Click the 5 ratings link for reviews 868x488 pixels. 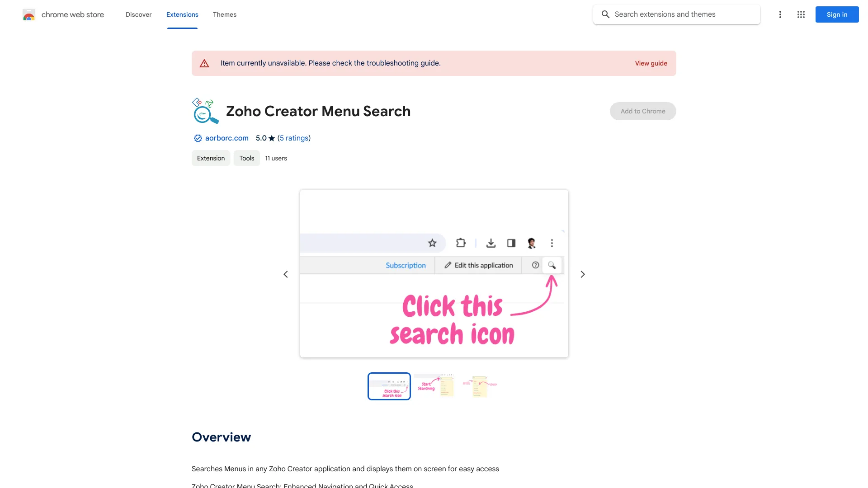click(293, 138)
